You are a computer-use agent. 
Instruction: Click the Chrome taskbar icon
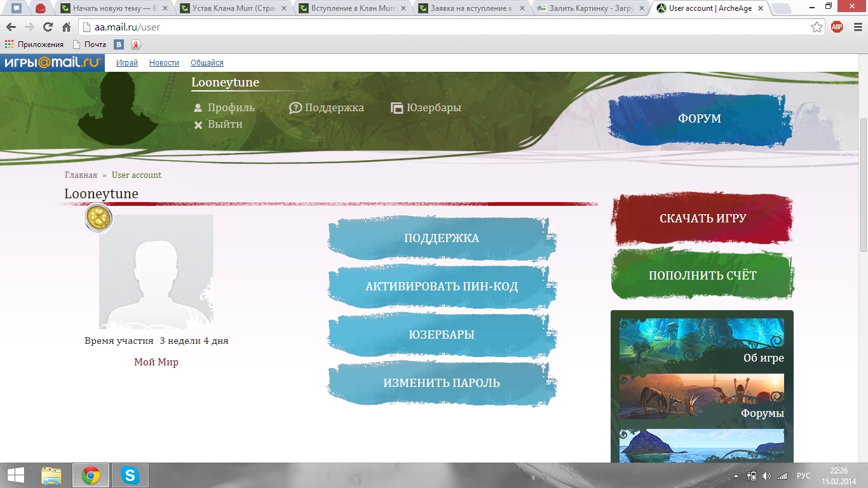[91, 475]
